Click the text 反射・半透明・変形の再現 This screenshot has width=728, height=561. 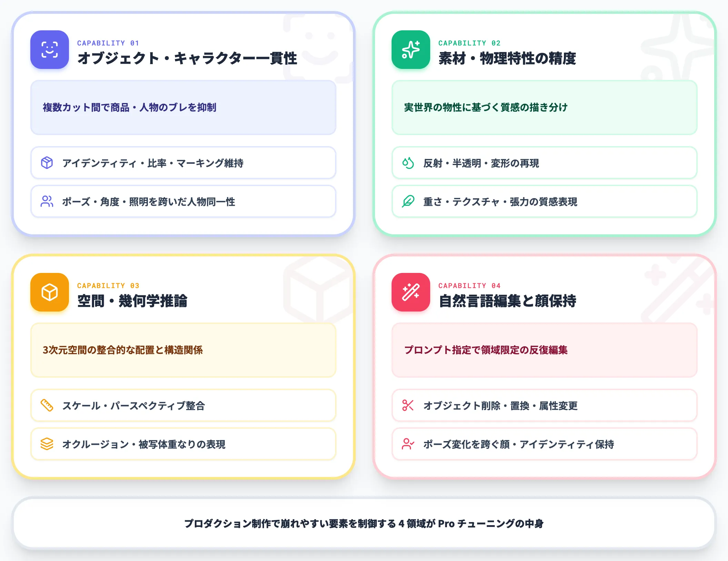click(481, 163)
